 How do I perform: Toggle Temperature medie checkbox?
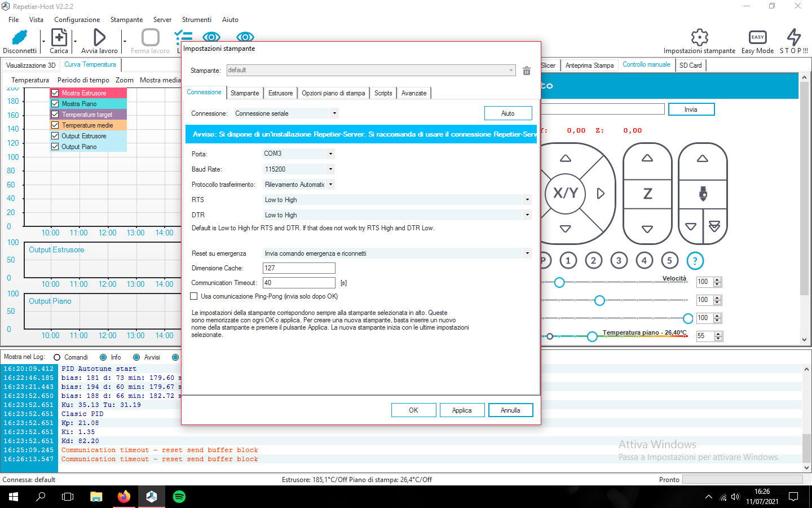pyautogui.click(x=55, y=125)
